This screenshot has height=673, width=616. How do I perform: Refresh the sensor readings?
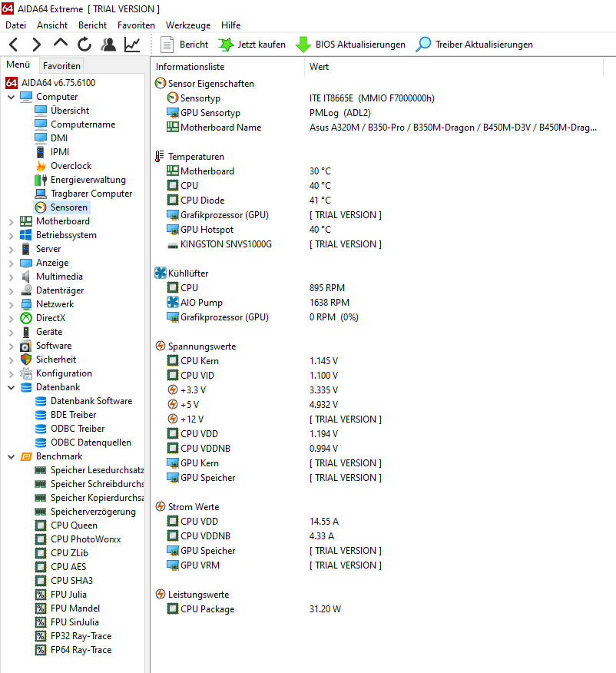pyautogui.click(x=84, y=45)
